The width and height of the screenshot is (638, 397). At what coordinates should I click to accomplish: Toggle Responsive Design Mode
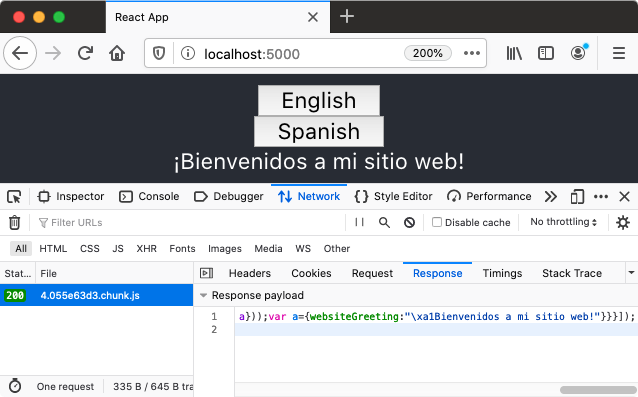pyautogui.click(x=577, y=197)
